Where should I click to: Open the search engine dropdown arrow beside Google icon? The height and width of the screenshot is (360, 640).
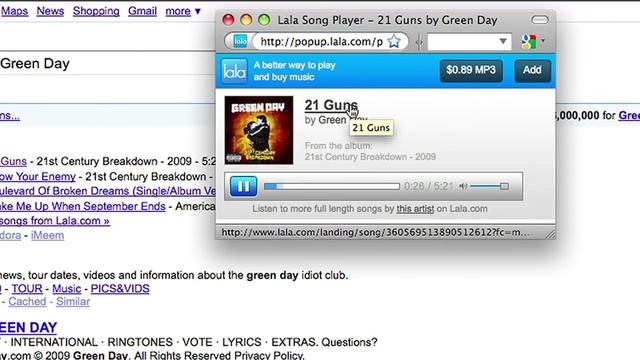pos(543,41)
